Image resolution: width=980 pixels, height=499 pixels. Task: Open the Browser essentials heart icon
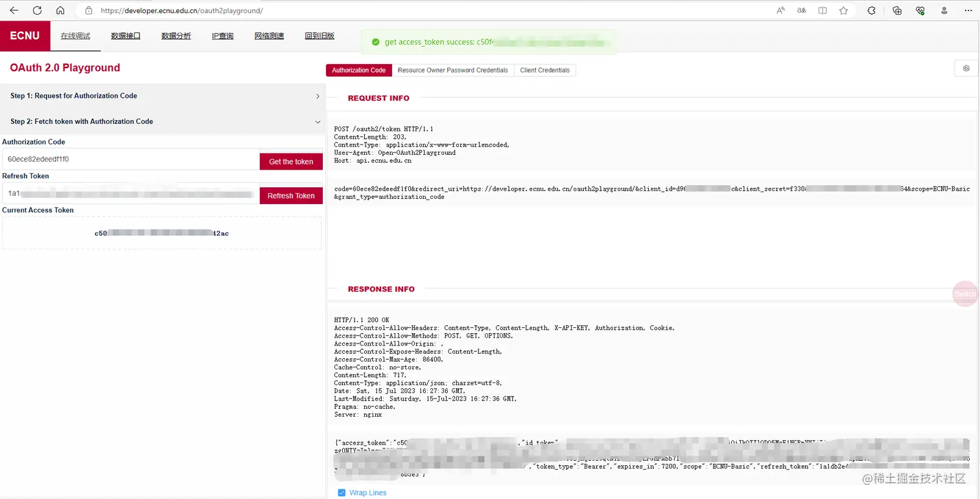tap(920, 10)
